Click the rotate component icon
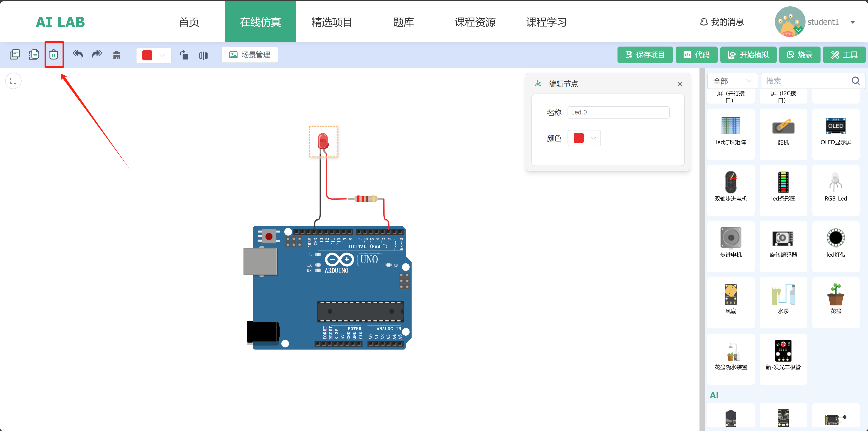The width and height of the screenshot is (868, 431). tap(184, 55)
